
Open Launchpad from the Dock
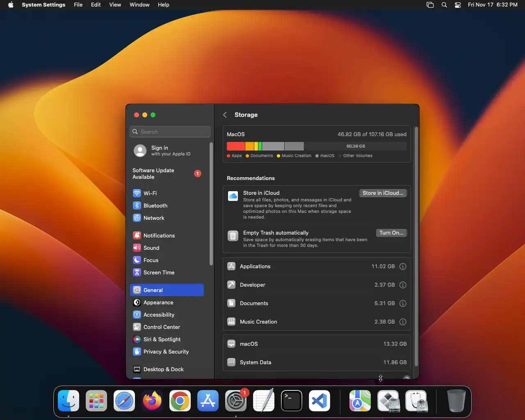coord(96,401)
